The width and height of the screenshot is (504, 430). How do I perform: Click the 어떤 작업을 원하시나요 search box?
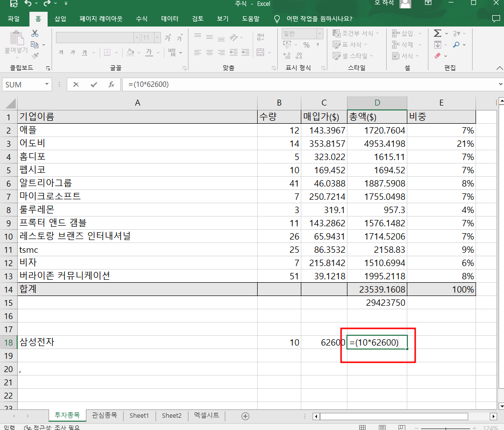tap(319, 19)
